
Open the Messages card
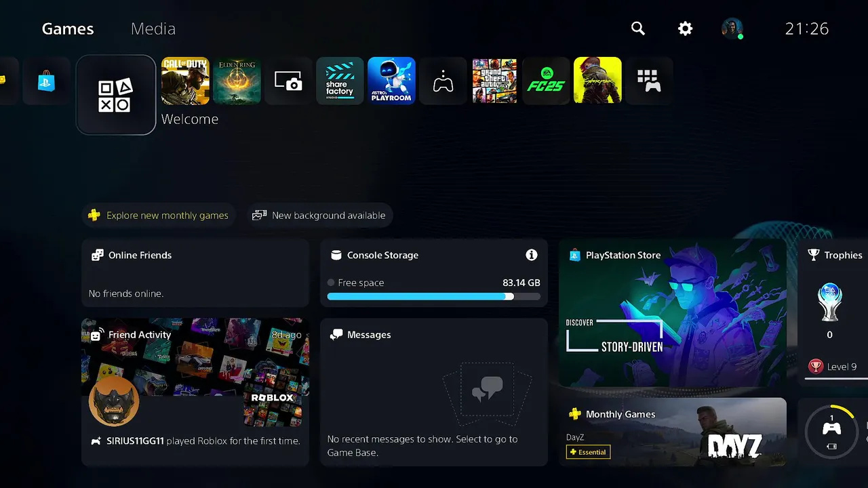[434, 392]
